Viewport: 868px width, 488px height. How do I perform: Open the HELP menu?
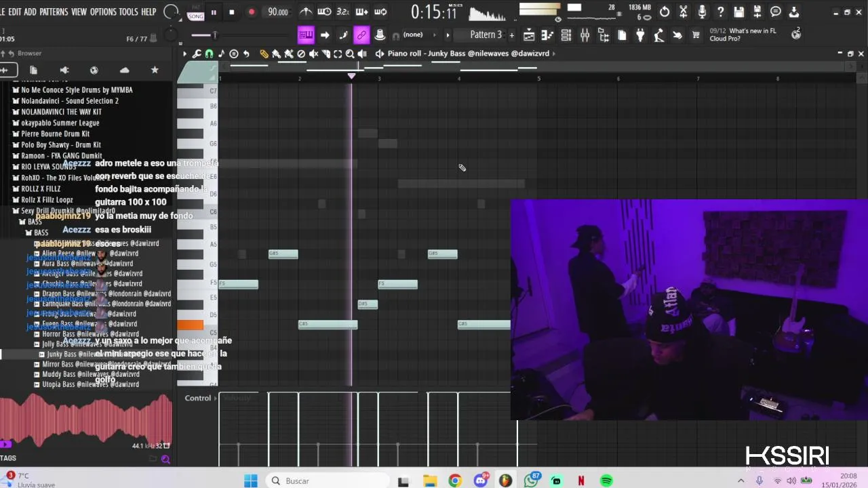tap(149, 12)
